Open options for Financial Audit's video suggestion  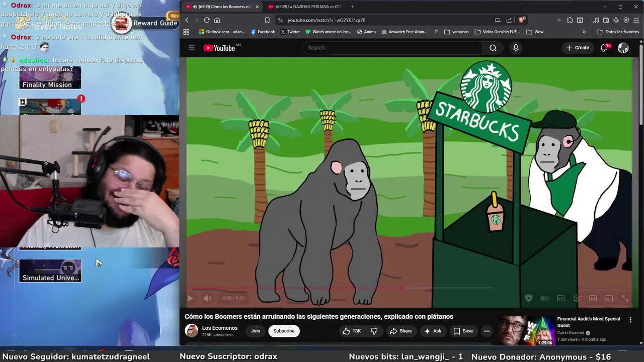(630, 320)
